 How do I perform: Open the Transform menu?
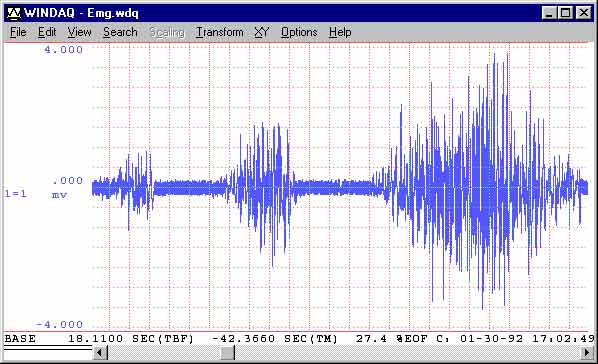click(219, 32)
